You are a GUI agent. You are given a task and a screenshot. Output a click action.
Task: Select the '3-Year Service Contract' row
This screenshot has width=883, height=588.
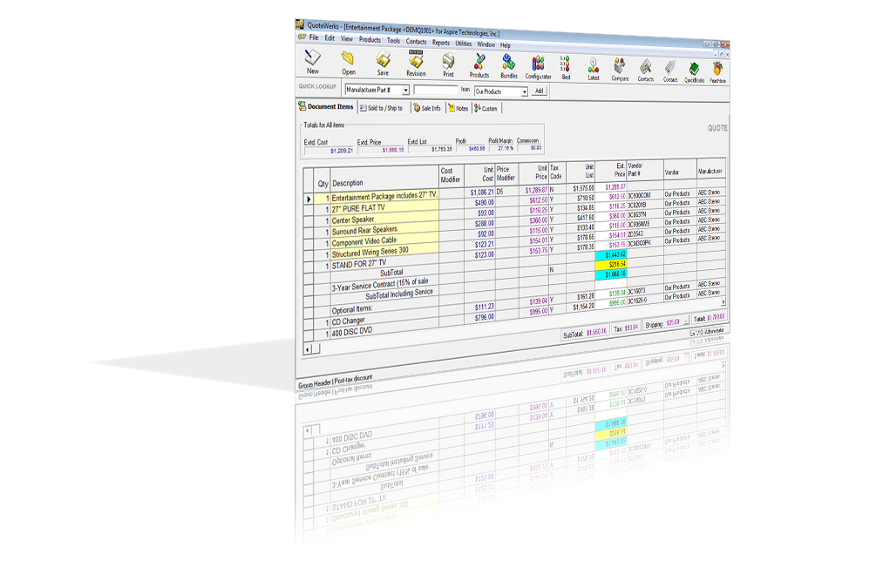[x=384, y=283]
